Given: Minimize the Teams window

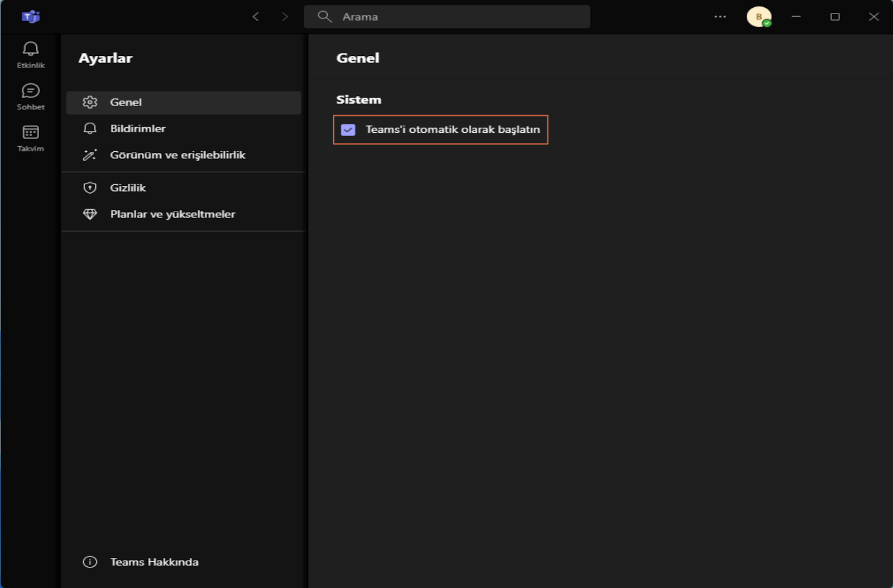Looking at the screenshot, I should tap(796, 17).
